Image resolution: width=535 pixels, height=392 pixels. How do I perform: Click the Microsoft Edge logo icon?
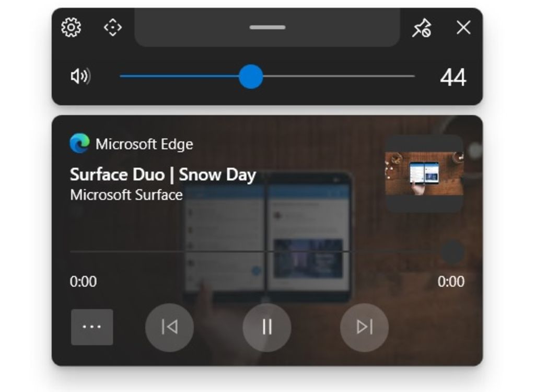pyautogui.click(x=79, y=144)
